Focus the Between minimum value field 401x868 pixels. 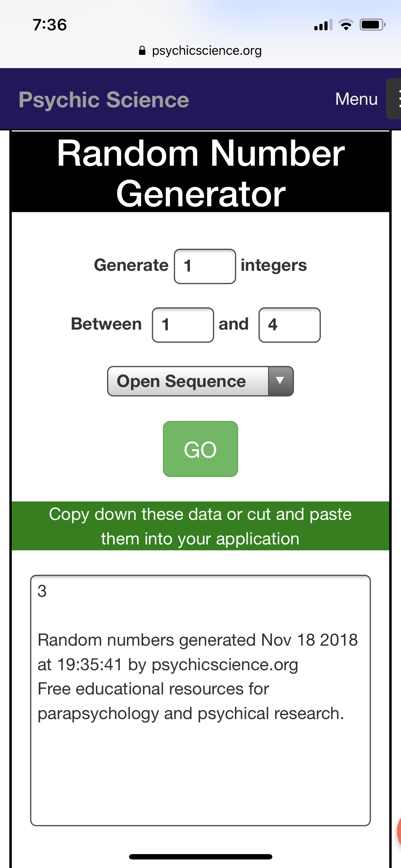pos(183,325)
